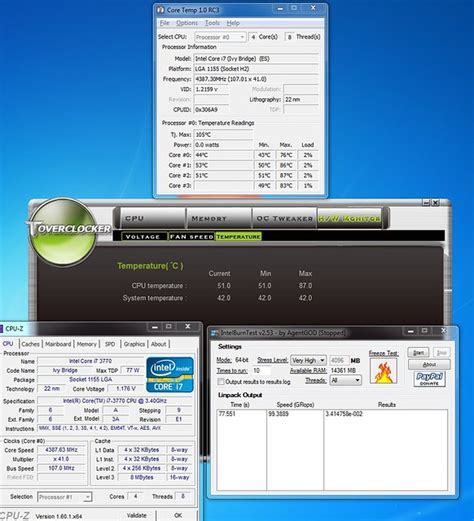
Task: Open the CPU-Z Processor #1 selection dropdown
Action: point(64,497)
